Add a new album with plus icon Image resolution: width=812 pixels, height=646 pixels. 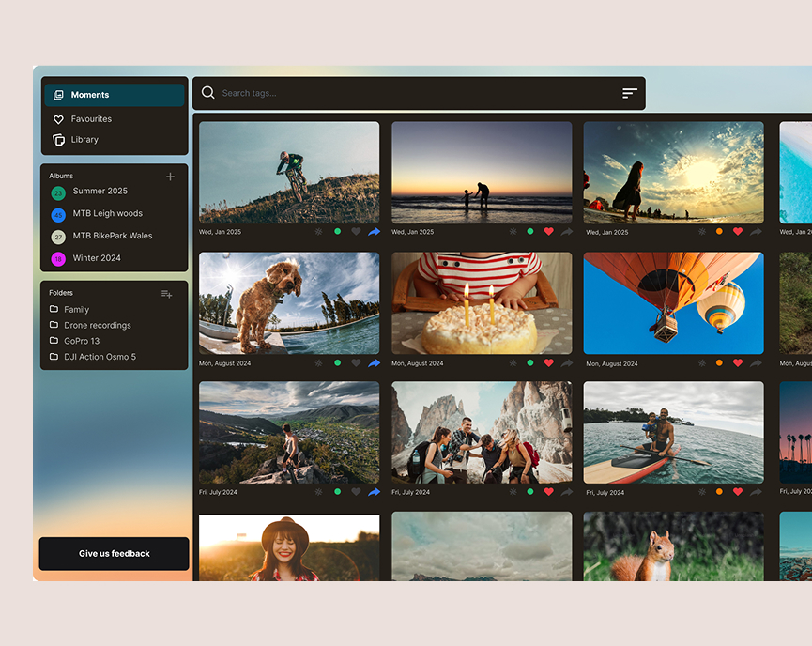[170, 177]
